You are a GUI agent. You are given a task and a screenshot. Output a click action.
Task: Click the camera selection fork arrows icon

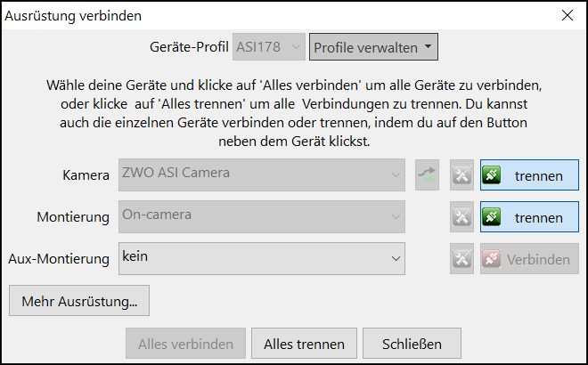(x=427, y=175)
